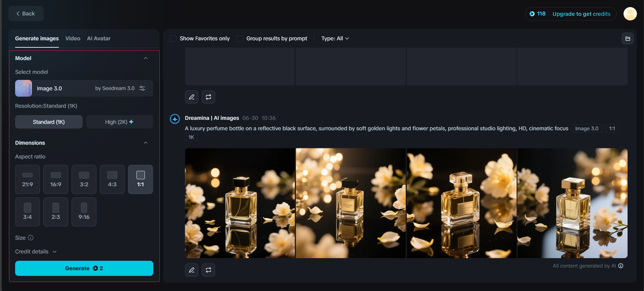Click the Dreamina star logo icon
This screenshot has width=644, height=291.
175,119
